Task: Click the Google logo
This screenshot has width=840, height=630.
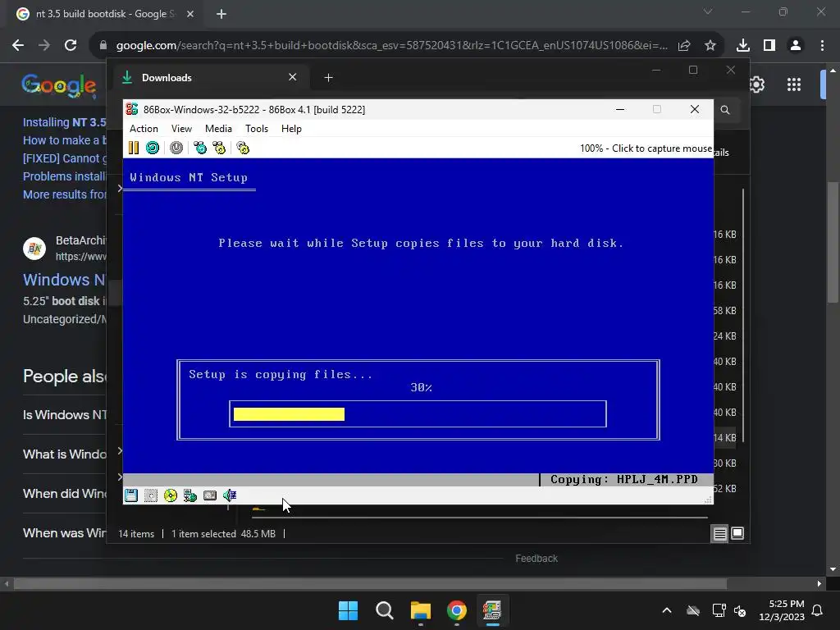Action: coord(59,85)
